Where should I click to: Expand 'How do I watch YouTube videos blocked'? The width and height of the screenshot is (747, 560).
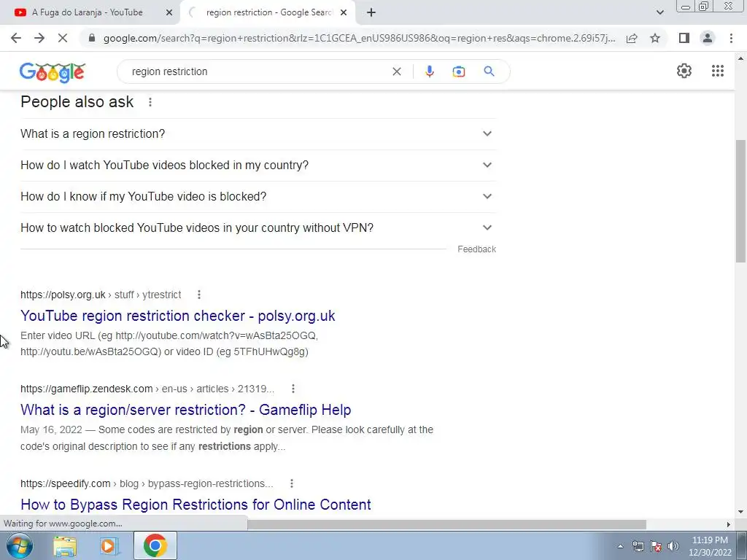pyautogui.click(x=258, y=166)
